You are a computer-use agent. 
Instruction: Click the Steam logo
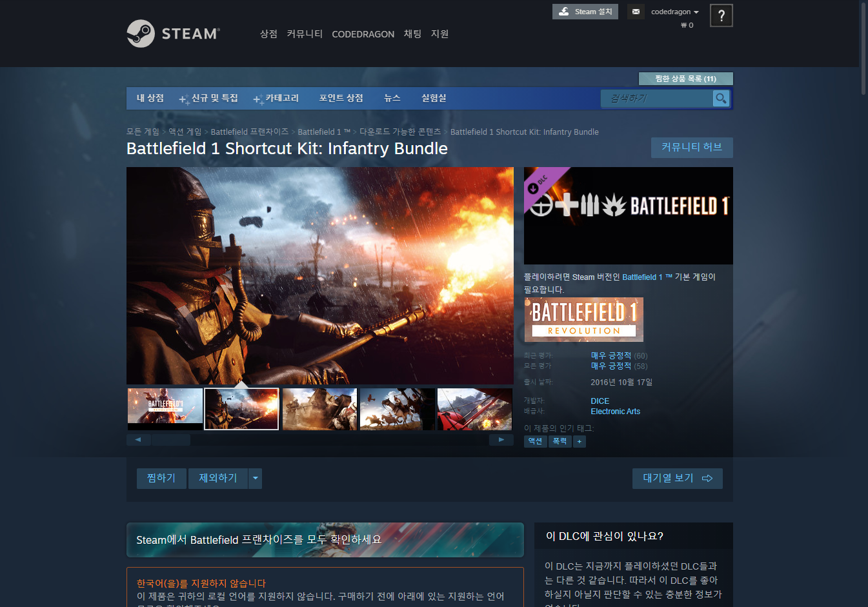[174, 34]
